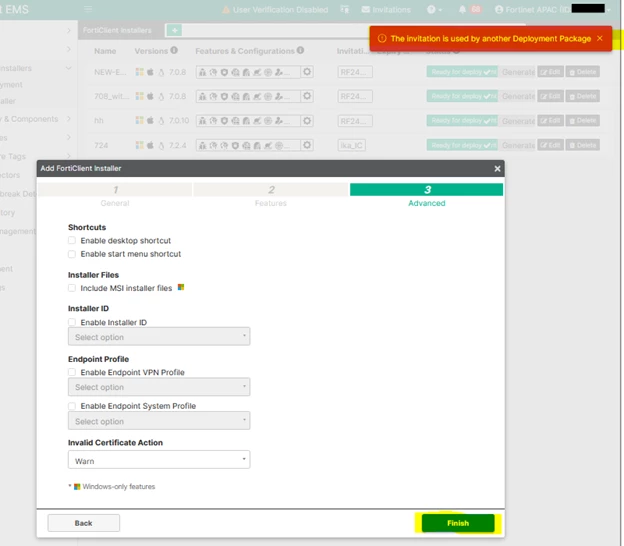The width and height of the screenshot is (624, 546).
Task: Dismiss the red invitation error notification
Action: point(600,38)
